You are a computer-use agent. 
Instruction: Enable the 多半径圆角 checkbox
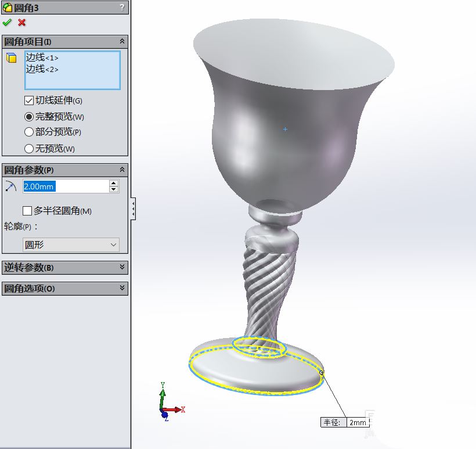point(27,211)
